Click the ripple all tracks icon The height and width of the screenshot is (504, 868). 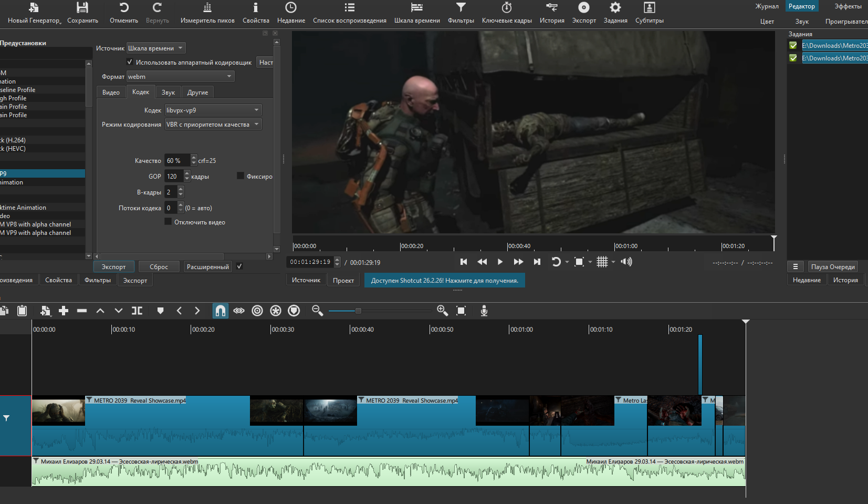click(276, 311)
